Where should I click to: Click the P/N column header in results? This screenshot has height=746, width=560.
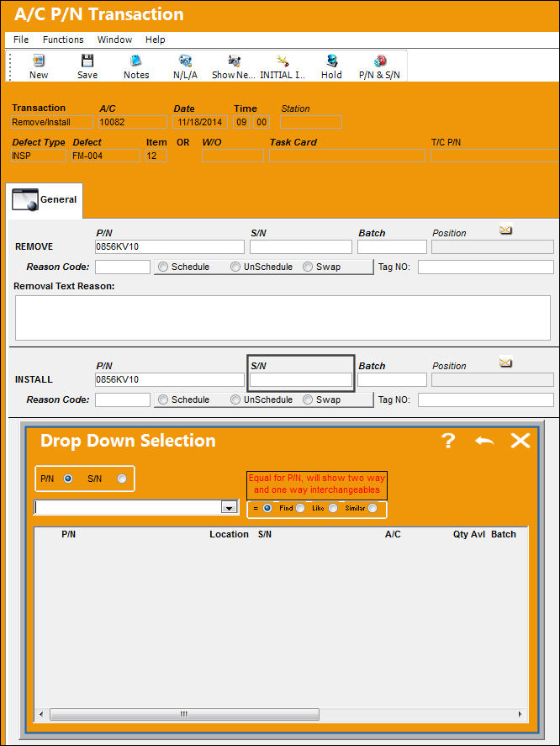click(x=68, y=534)
